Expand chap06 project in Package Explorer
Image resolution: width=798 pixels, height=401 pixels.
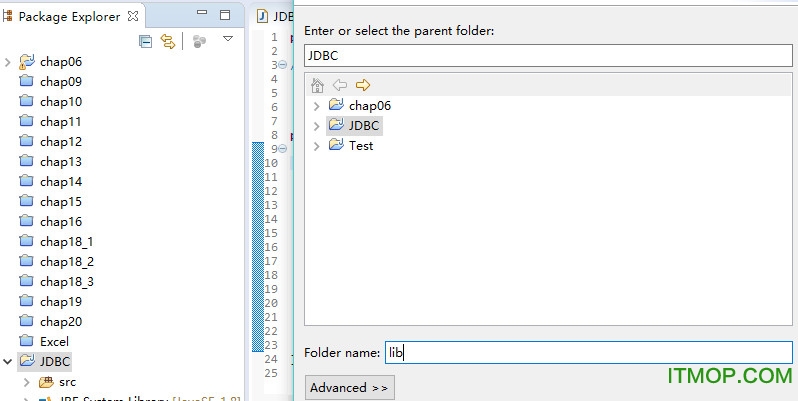[7, 62]
